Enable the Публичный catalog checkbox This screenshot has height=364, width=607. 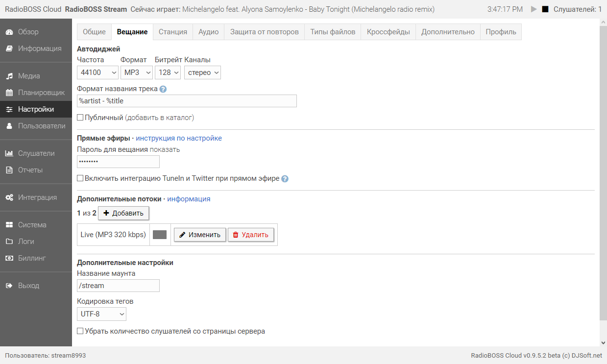(80, 118)
